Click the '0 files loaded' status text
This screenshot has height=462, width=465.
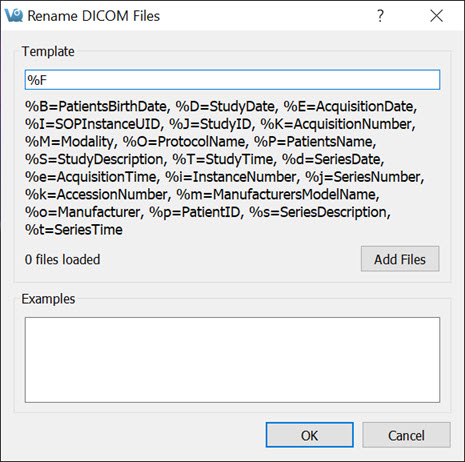62,259
